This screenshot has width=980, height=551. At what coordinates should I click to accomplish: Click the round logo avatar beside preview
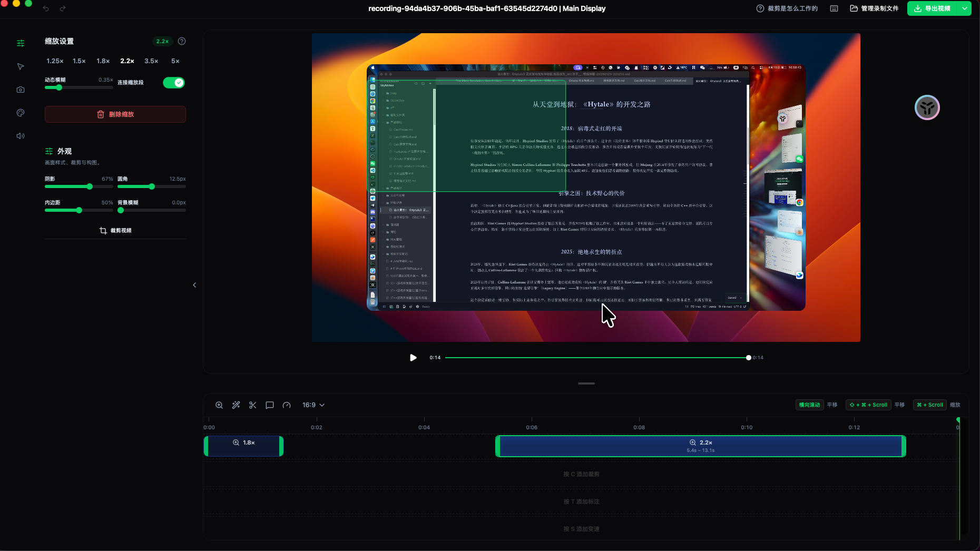coord(927,107)
